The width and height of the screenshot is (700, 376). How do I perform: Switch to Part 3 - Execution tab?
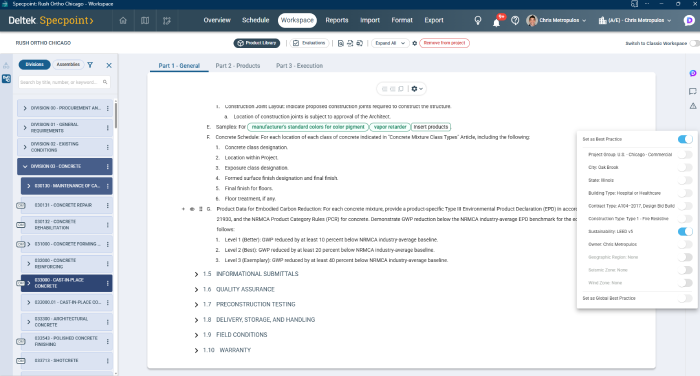tap(299, 66)
